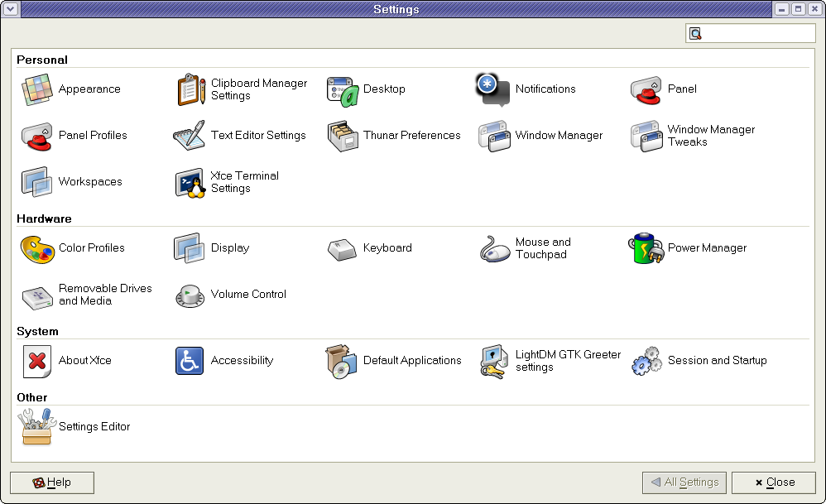Open Thunar Preferences
Screen dimensions: 826x504
(341, 136)
